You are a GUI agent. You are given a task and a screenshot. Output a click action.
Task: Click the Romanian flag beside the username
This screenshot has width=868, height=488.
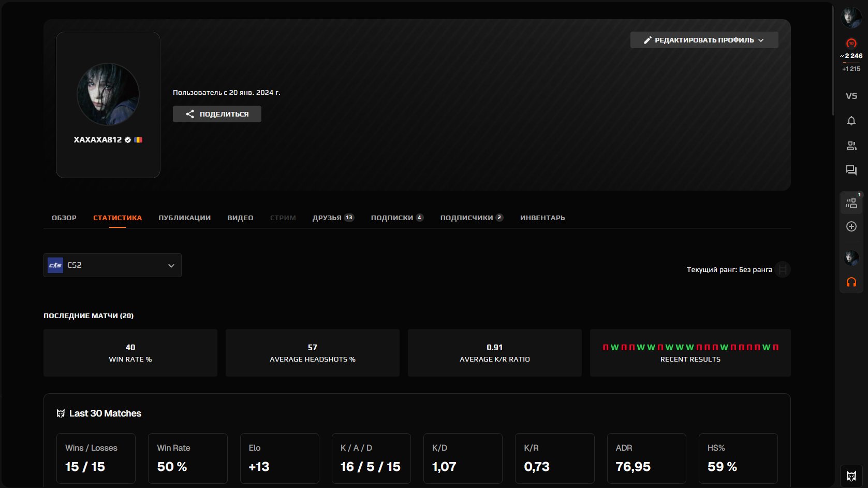(x=138, y=139)
